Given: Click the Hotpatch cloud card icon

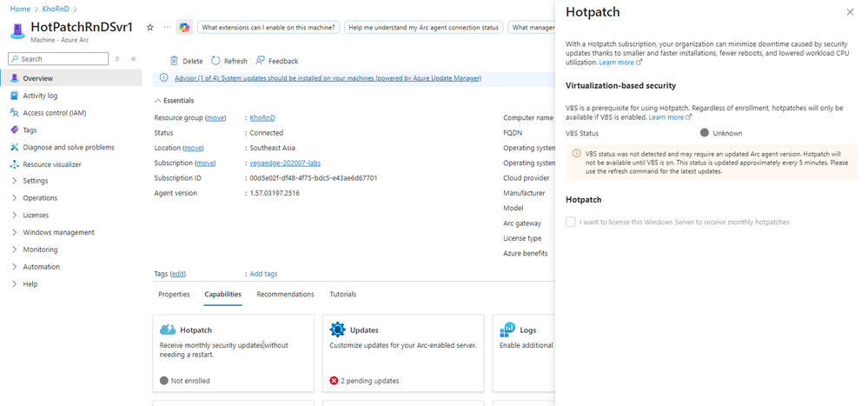Looking at the screenshot, I should [x=168, y=330].
